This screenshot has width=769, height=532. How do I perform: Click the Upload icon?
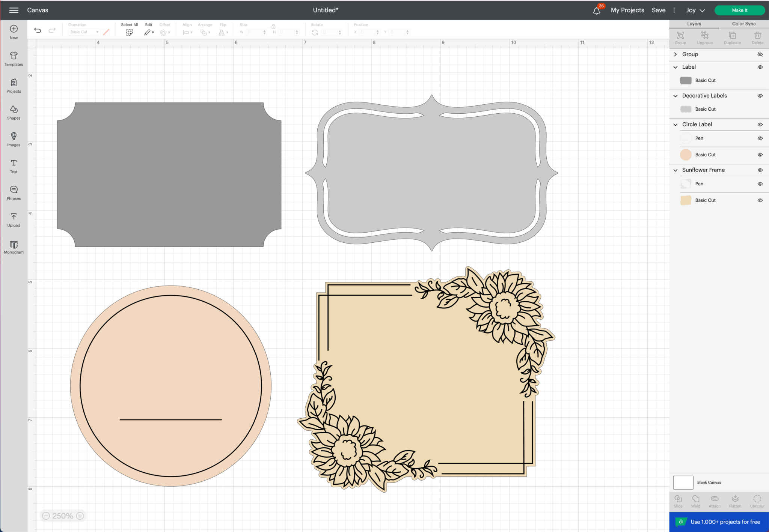[x=14, y=219]
